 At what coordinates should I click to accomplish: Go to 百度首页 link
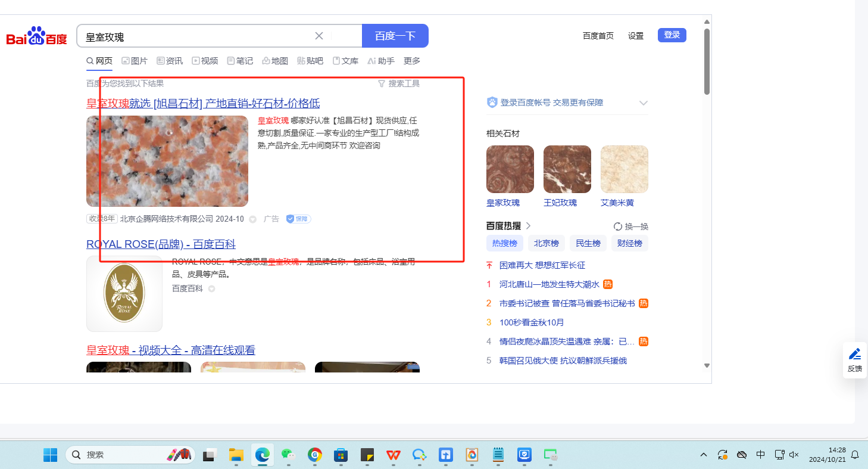pyautogui.click(x=598, y=36)
